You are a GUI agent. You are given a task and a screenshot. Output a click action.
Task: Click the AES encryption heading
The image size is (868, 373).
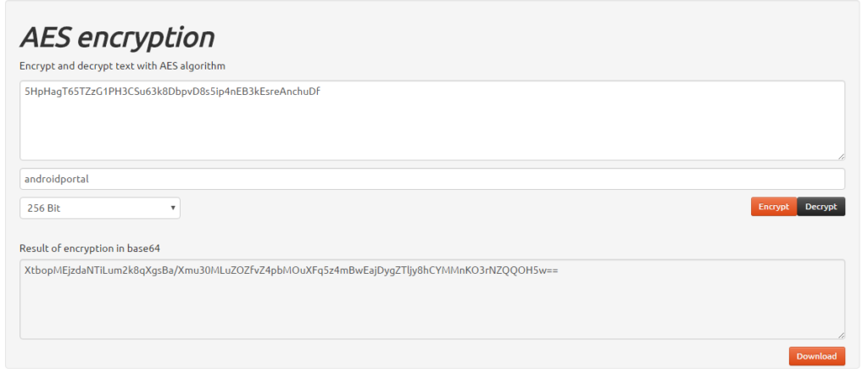point(117,37)
